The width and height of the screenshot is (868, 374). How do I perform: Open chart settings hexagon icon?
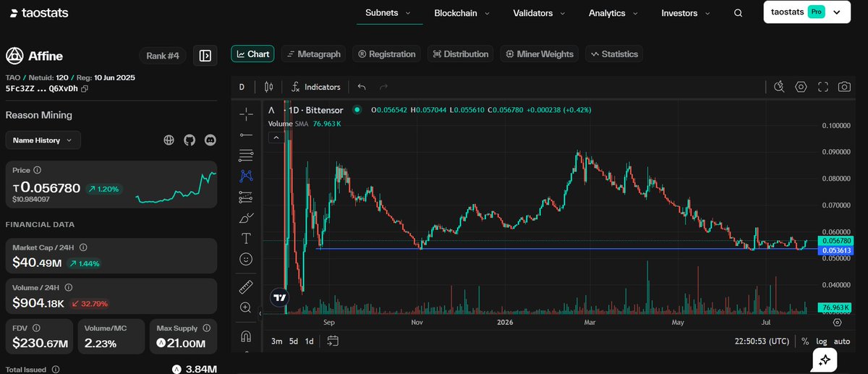(x=801, y=87)
